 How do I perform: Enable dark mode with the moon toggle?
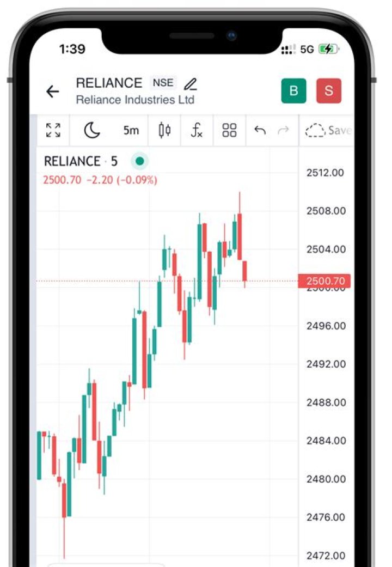click(x=93, y=130)
